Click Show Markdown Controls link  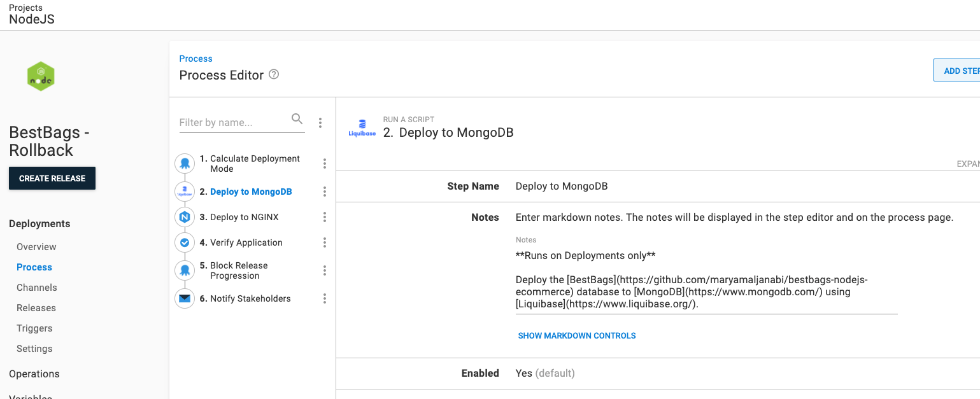577,335
